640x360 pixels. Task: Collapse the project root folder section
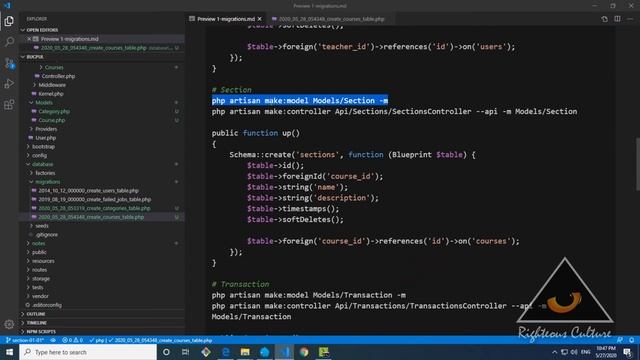click(x=34, y=57)
